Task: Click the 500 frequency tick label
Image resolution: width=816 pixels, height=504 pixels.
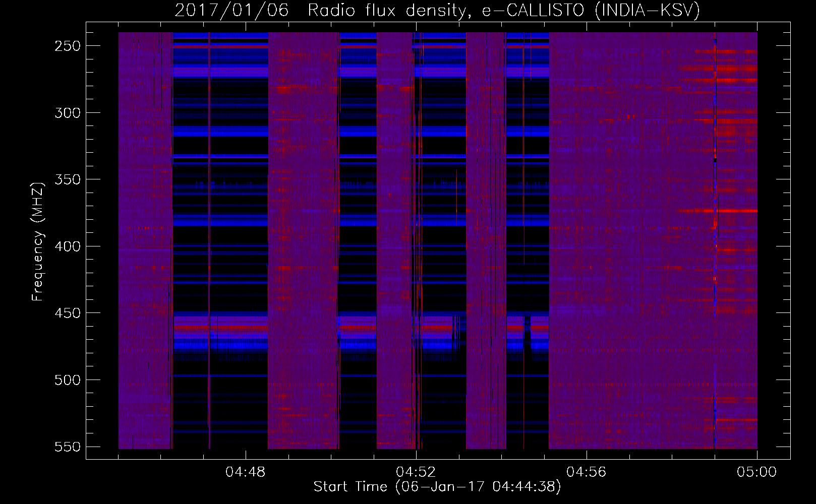Action: click(68, 380)
